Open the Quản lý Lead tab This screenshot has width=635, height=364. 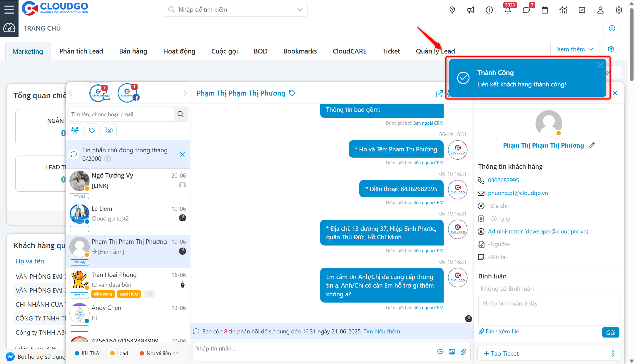click(x=435, y=51)
